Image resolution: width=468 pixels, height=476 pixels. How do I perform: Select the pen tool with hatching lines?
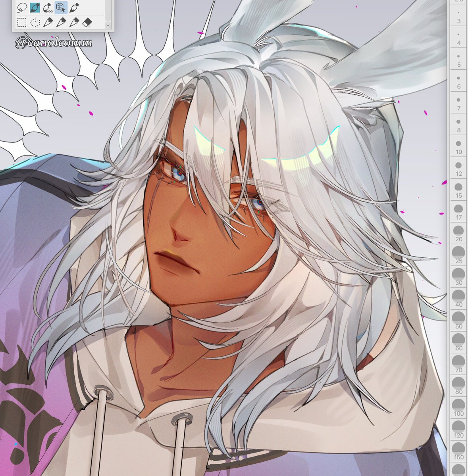click(48, 7)
